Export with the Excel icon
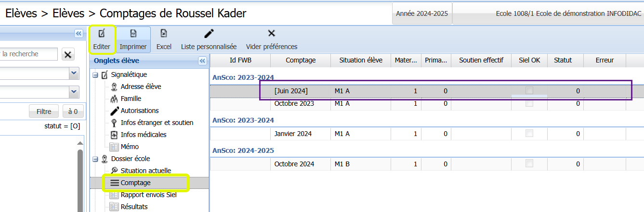Screen dimensions: 644x212 [164, 34]
